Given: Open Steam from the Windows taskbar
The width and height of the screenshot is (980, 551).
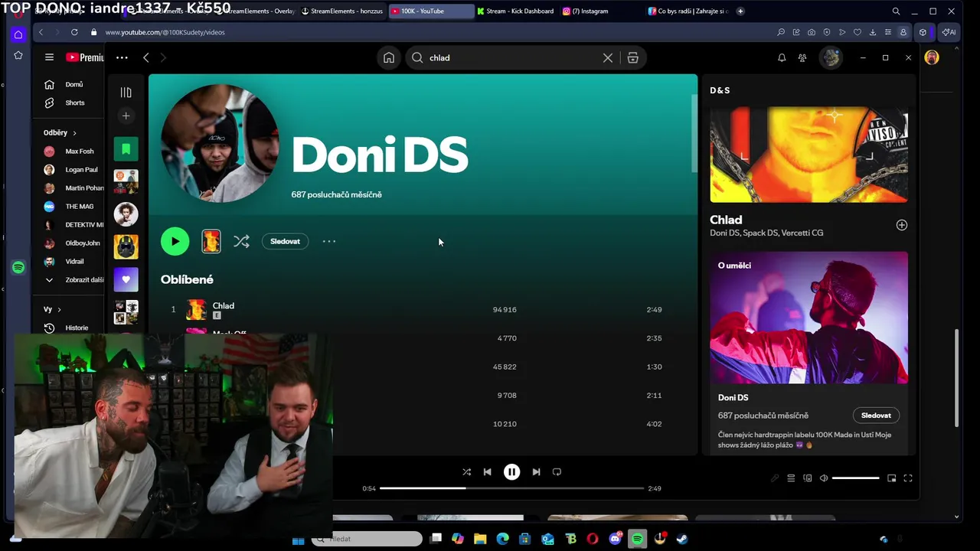Looking at the screenshot, I should point(681,539).
